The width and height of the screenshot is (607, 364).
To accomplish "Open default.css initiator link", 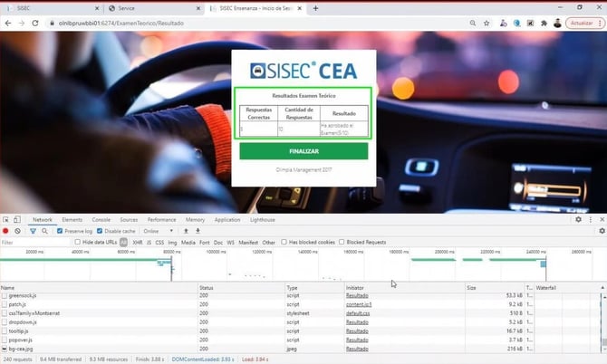I will [x=358, y=313].
